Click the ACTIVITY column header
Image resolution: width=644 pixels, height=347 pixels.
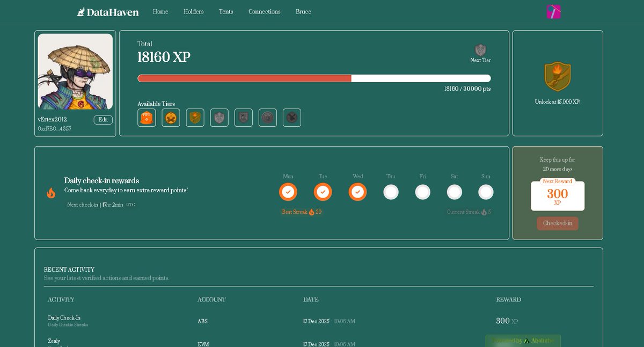(x=61, y=299)
